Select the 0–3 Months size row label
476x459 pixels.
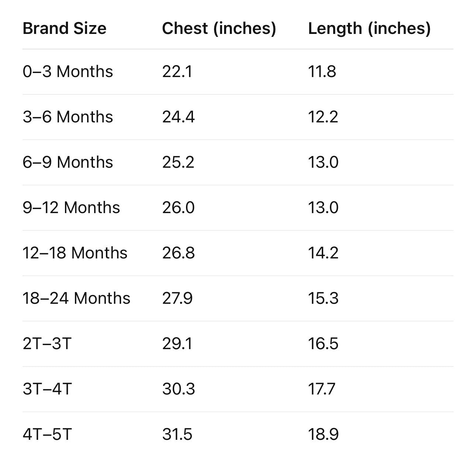(68, 72)
